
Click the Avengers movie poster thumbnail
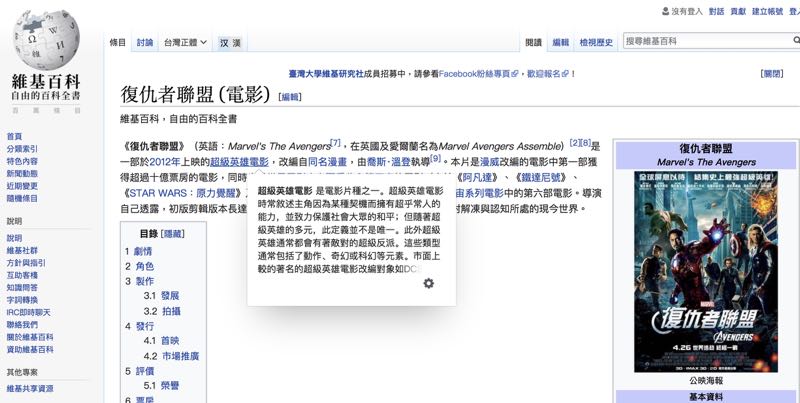tap(706, 272)
